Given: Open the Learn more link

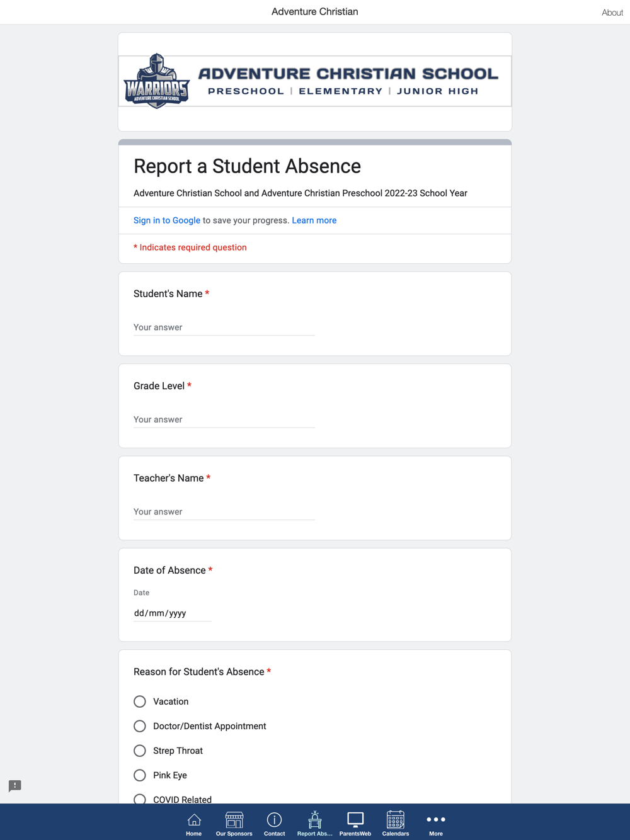Looking at the screenshot, I should point(314,220).
